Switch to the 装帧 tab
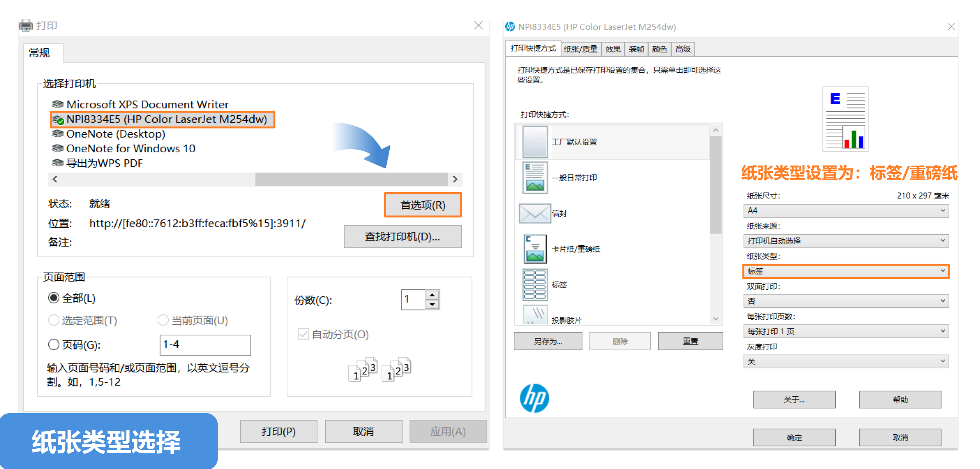The height and width of the screenshot is (469, 980). pyautogui.click(x=636, y=49)
